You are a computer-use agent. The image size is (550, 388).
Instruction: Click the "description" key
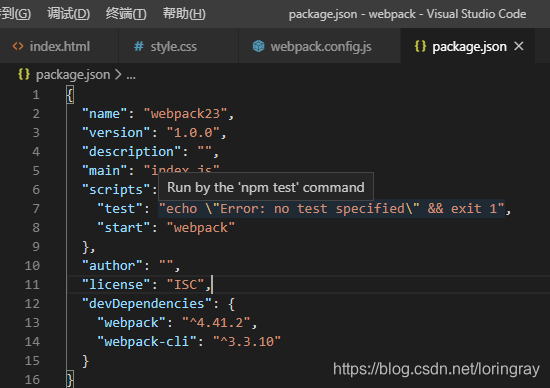(131, 152)
